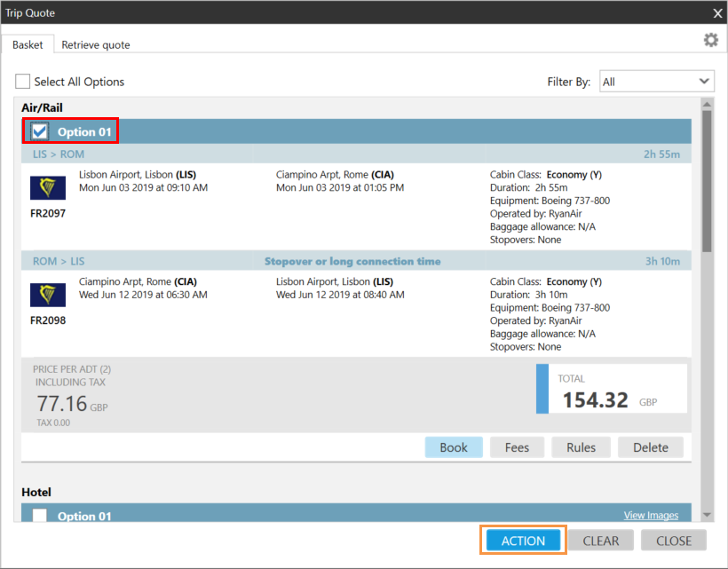Click Ryanair logo for flight FR2098

click(x=48, y=295)
